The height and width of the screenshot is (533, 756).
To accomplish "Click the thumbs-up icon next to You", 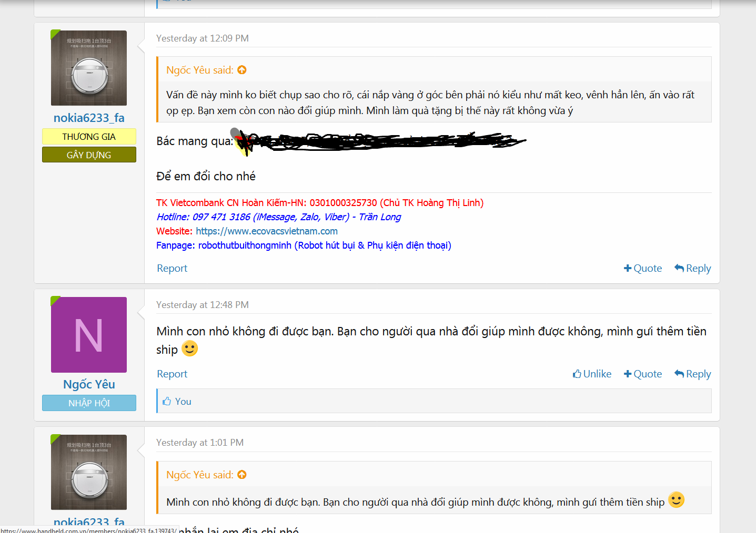I will pyautogui.click(x=167, y=401).
